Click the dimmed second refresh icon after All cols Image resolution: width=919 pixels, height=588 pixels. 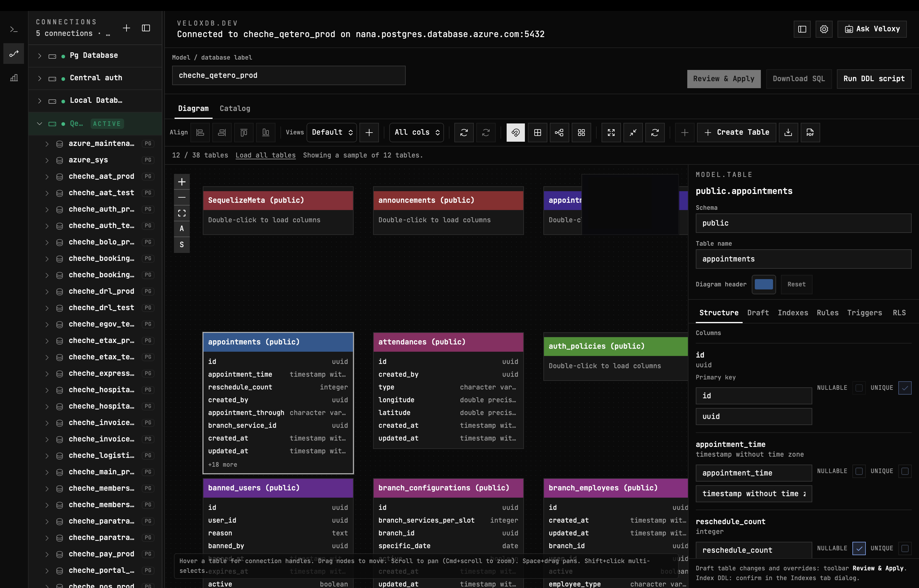(x=486, y=133)
